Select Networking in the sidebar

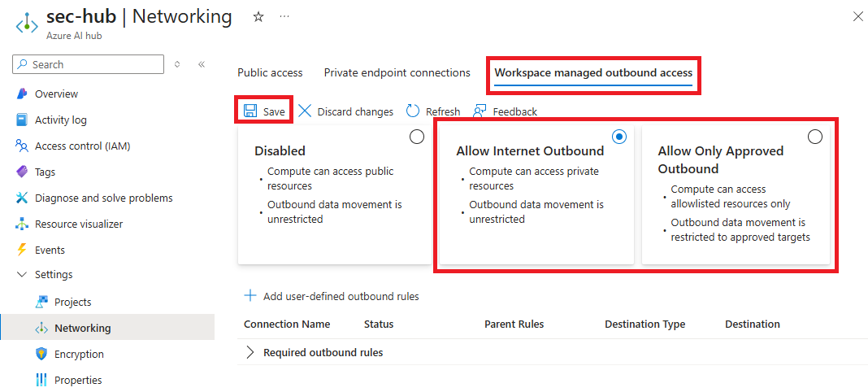click(82, 328)
